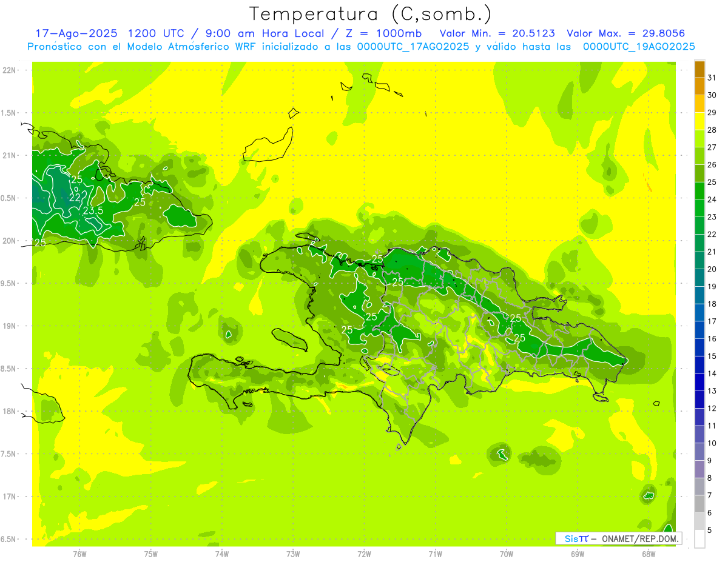This screenshot has height=562, width=728.
Task: Click the '22' contour label over Cuba
Action: (75, 198)
